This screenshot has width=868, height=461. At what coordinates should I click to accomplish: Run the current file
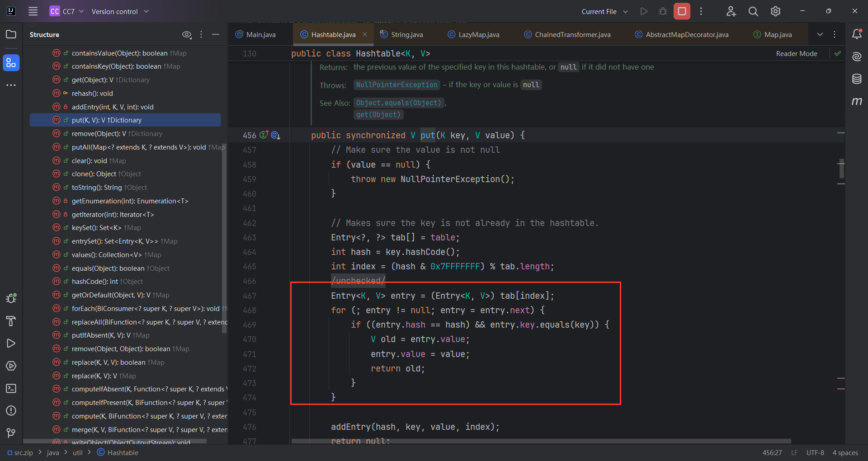(644, 11)
